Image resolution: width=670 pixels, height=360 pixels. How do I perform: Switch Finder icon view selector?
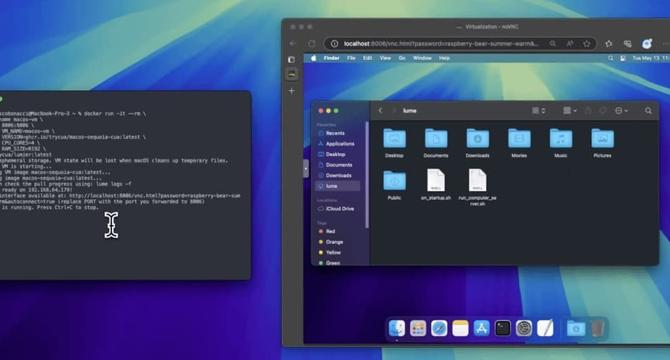pos(538,111)
